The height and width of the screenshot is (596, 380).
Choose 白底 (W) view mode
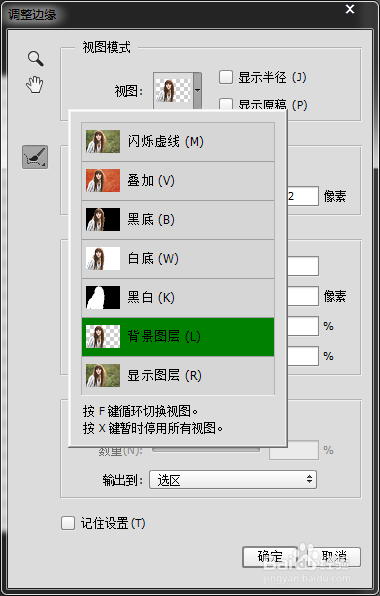178,259
